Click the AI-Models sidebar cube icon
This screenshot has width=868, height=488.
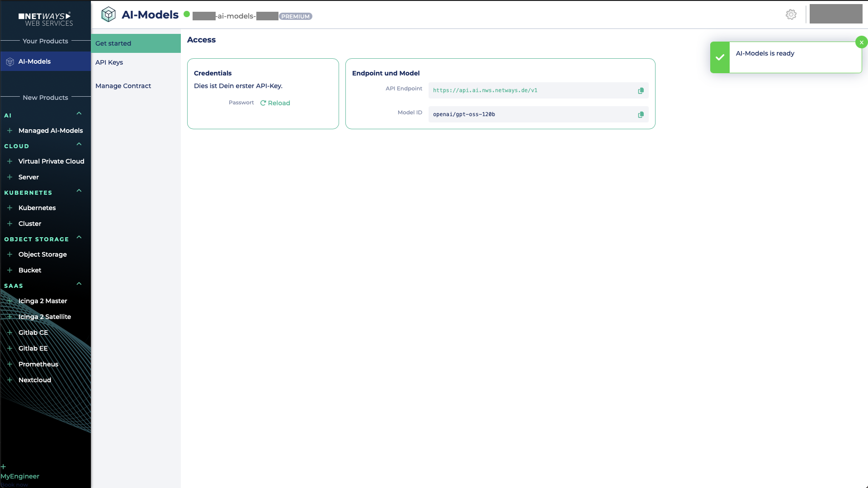point(10,62)
